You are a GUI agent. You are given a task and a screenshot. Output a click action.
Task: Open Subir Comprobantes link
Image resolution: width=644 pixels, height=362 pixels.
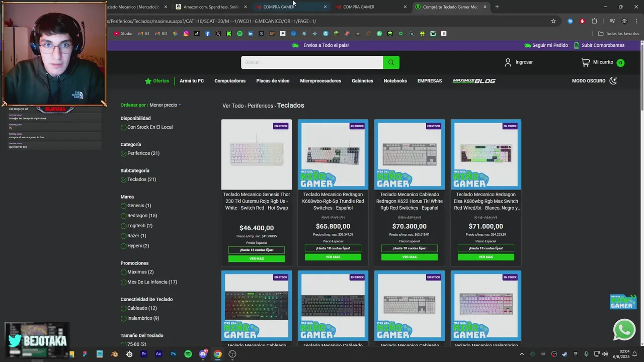[x=599, y=45]
